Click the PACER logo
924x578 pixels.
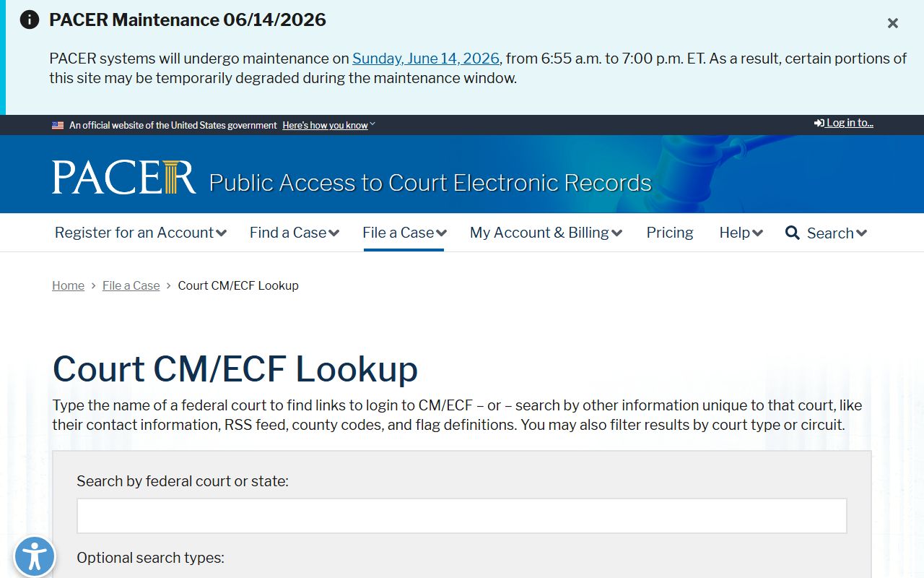(123, 178)
